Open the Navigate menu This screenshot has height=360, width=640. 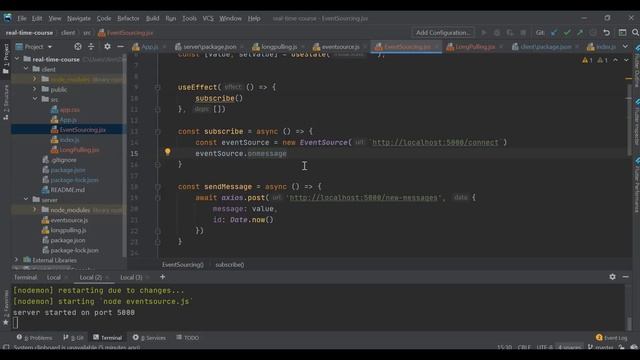(79, 18)
